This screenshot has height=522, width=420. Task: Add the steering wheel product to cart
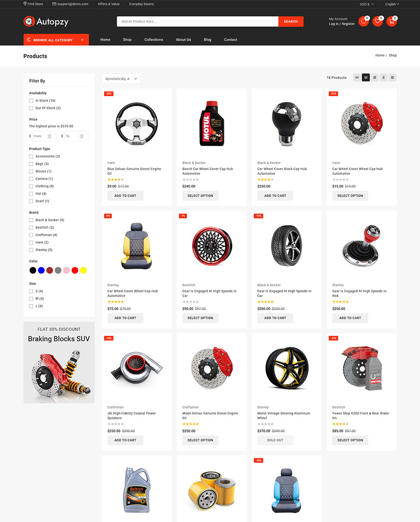125,196
